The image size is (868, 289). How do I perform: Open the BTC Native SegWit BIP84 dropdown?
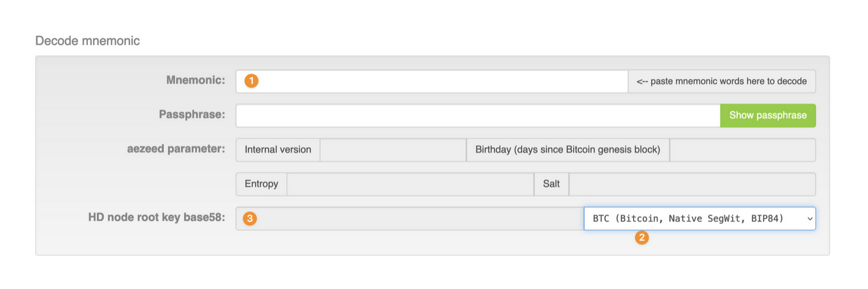coord(699,219)
